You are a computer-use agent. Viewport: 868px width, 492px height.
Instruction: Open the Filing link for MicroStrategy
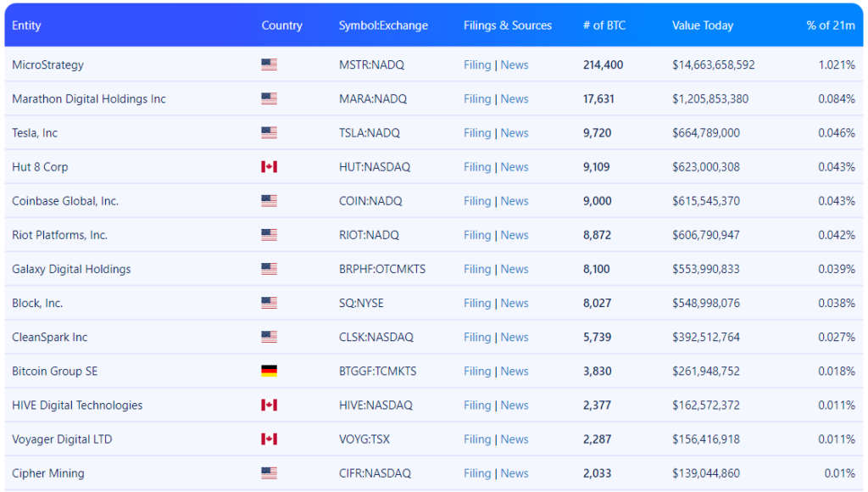pyautogui.click(x=477, y=64)
